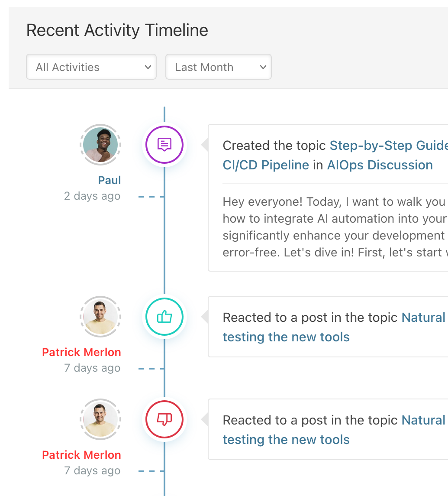This screenshot has width=448, height=496.
Task: Open Paul's profile avatar
Action: click(100, 145)
